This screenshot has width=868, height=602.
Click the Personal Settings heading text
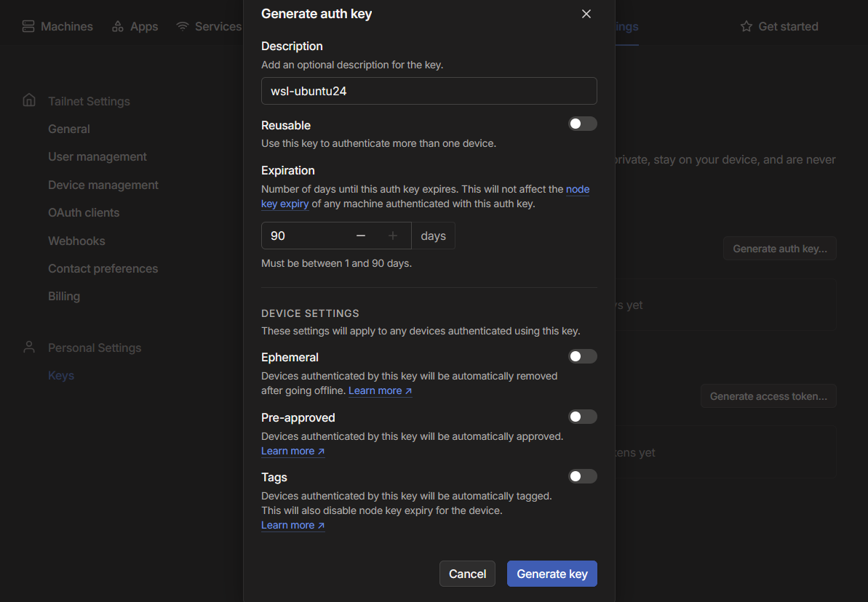tap(95, 348)
